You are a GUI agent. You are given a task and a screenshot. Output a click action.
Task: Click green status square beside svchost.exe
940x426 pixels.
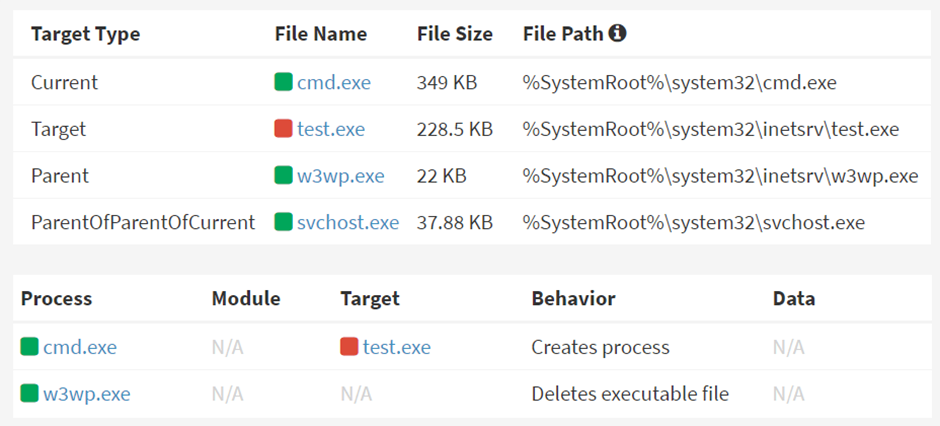point(283,222)
